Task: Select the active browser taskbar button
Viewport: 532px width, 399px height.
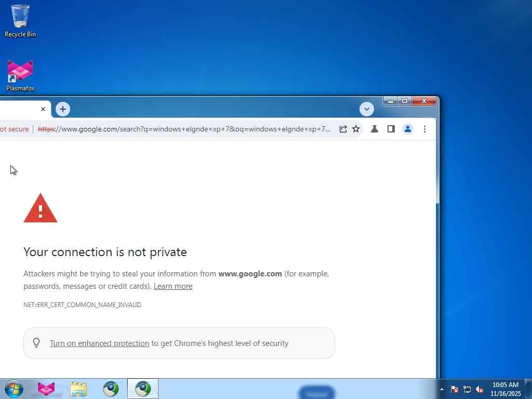Action: click(143, 389)
